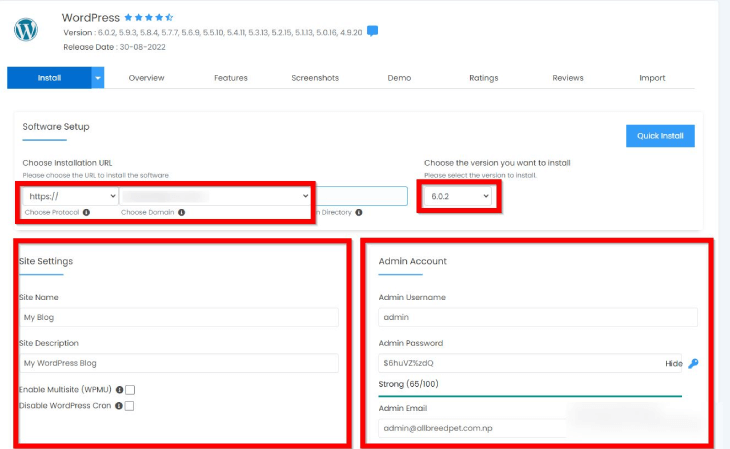
Task: Switch to the Overview tab
Action: [x=146, y=78]
